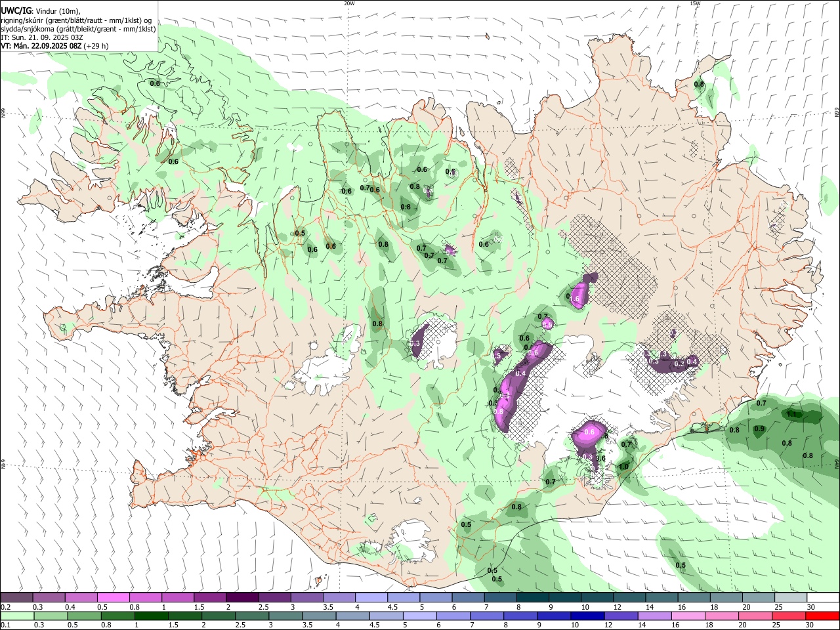Image resolution: width=840 pixels, height=630 pixels.
Task: Click the bottom-row green swatch labeled 0.5
Action: coord(84,616)
